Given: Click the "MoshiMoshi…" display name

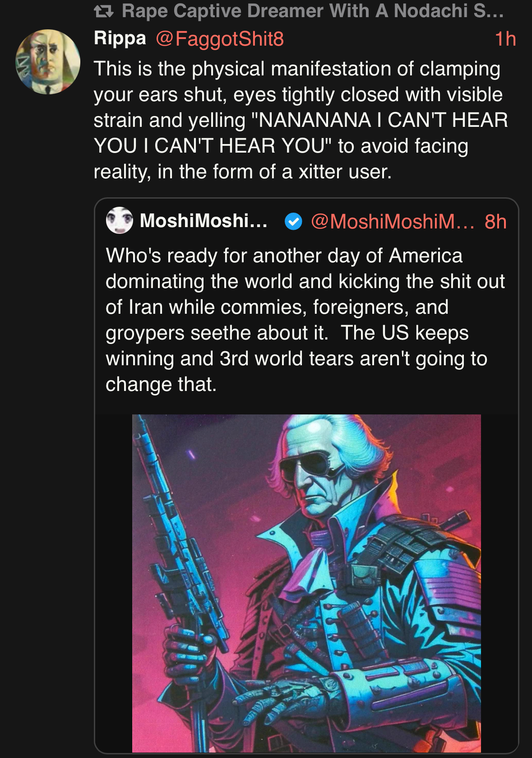Looking at the screenshot, I should [204, 221].
